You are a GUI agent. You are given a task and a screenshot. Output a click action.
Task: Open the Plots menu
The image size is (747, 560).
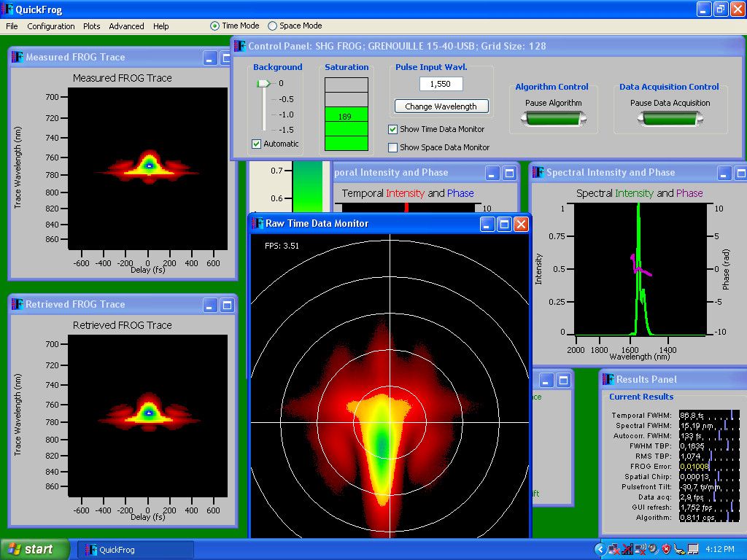(92, 26)
